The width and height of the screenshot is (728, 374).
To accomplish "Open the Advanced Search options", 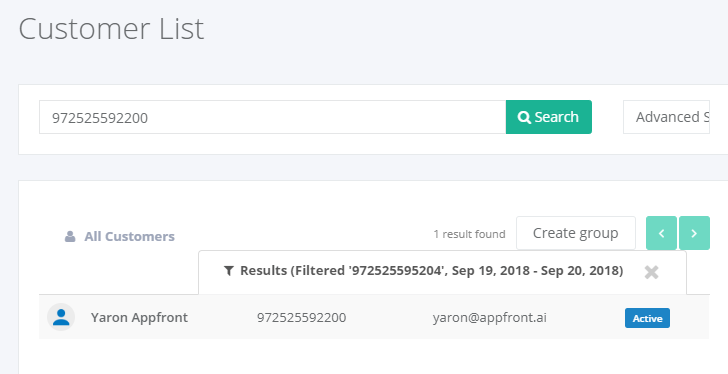I will click(666, 117).
